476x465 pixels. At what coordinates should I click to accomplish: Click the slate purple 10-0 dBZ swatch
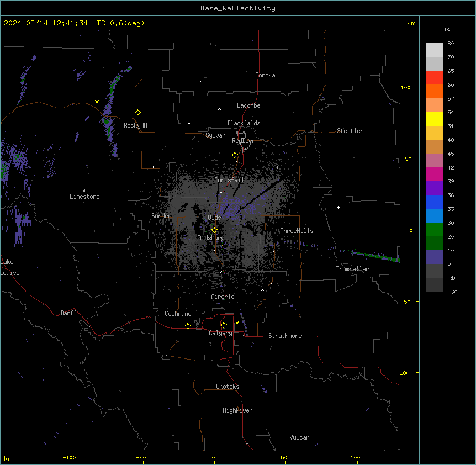pos(434,257)
